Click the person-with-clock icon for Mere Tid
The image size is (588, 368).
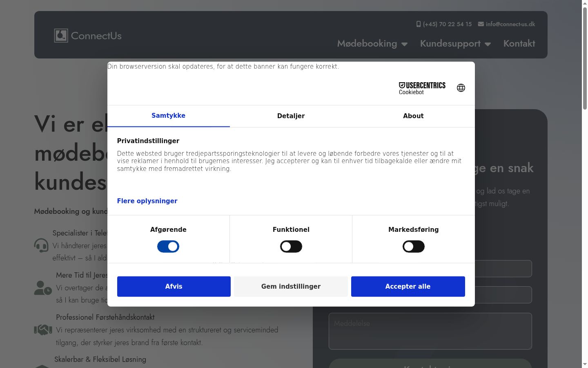click(x=43, y=288)
